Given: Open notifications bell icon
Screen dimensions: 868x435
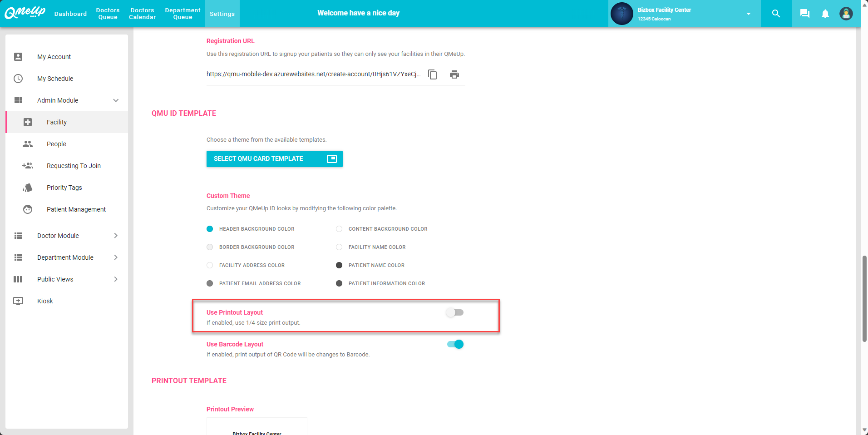Looking at the screenshot, I should 825,14.
